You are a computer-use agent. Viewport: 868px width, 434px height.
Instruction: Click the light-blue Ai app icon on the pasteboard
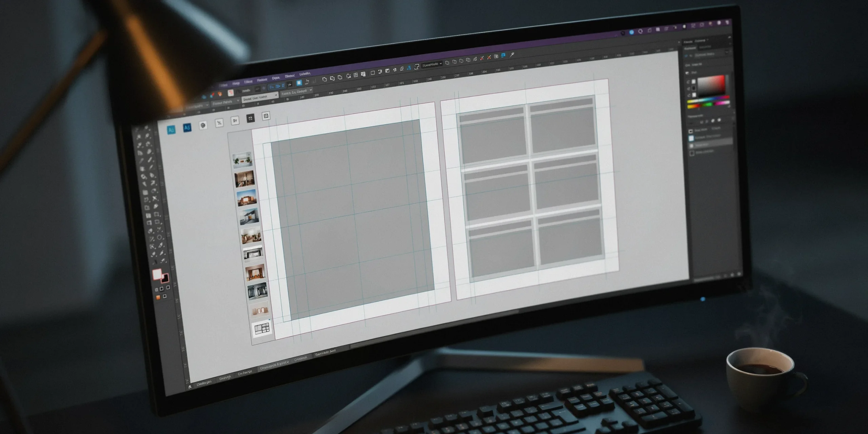click(171, 130)
